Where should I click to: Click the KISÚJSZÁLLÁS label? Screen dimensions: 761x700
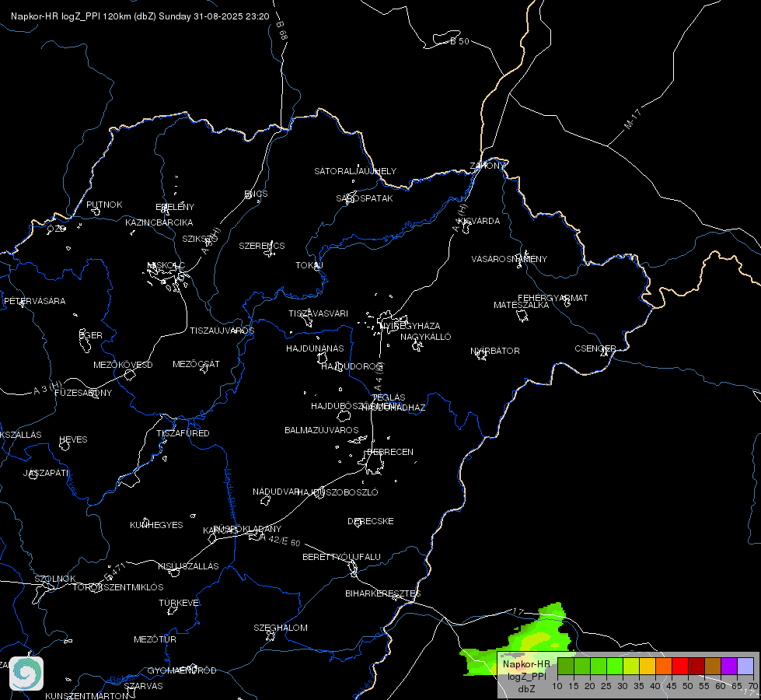(x=188, y=566)
